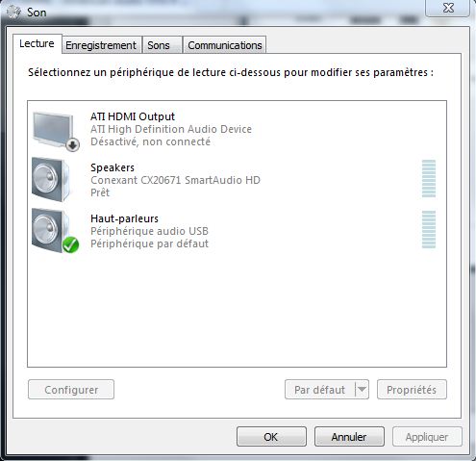Screen dimensions: 476x461
Task: Open the Enregistrement tab
Action: pyautogui.click(x=101, y=45)
